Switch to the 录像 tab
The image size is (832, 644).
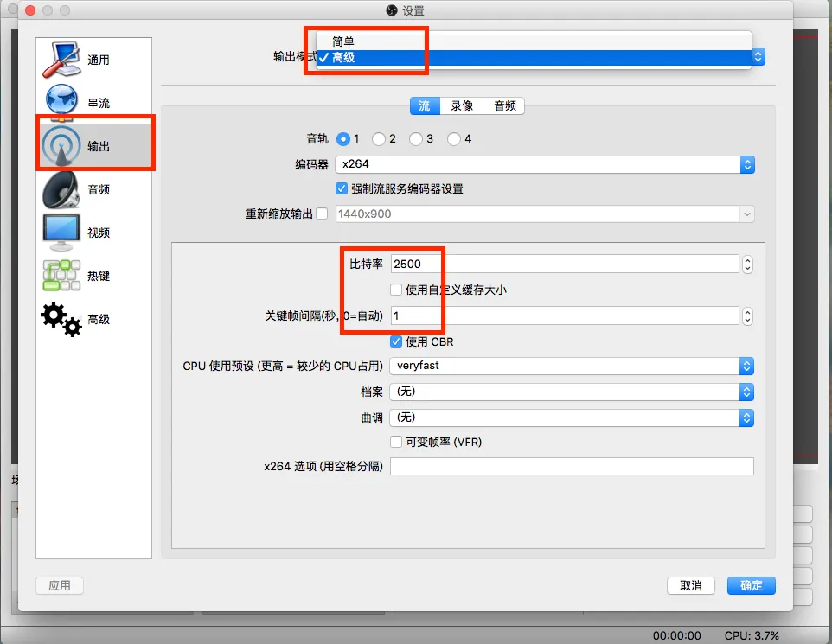coord(462,105)
